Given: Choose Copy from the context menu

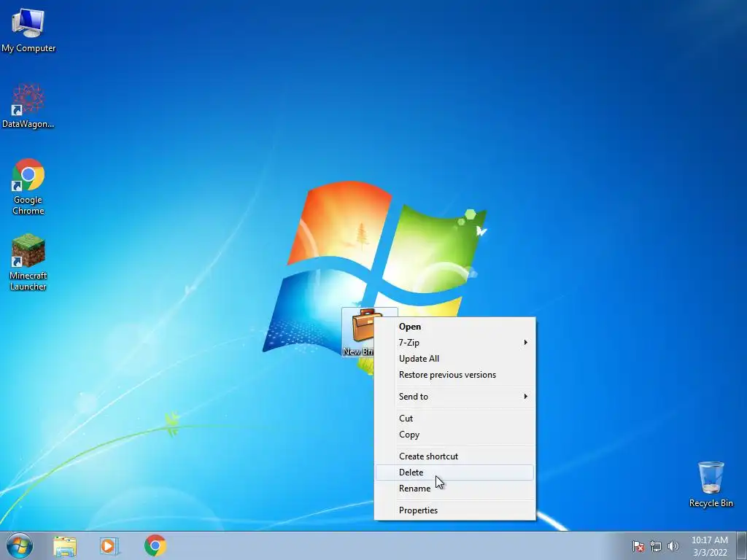Looking at the screenshot, I should (455, 435).
